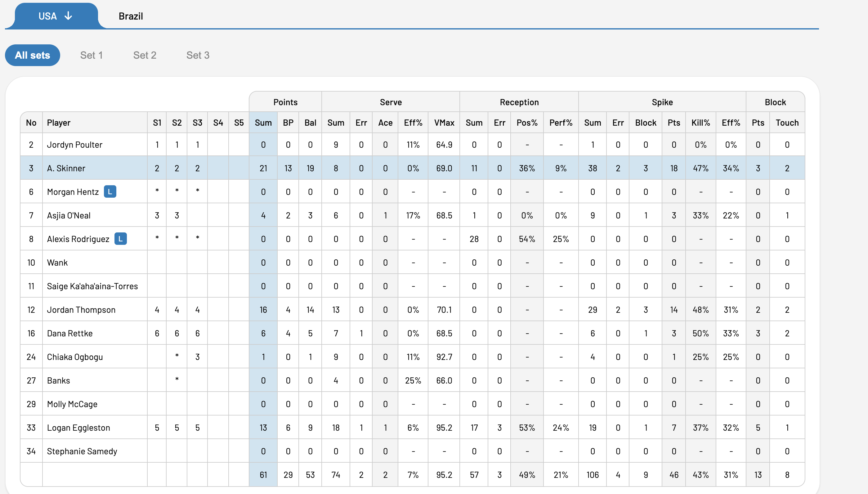Screen dimensions: 868x494
Task: Select player name Asjia O'Neal
Action: coord(69,215)
